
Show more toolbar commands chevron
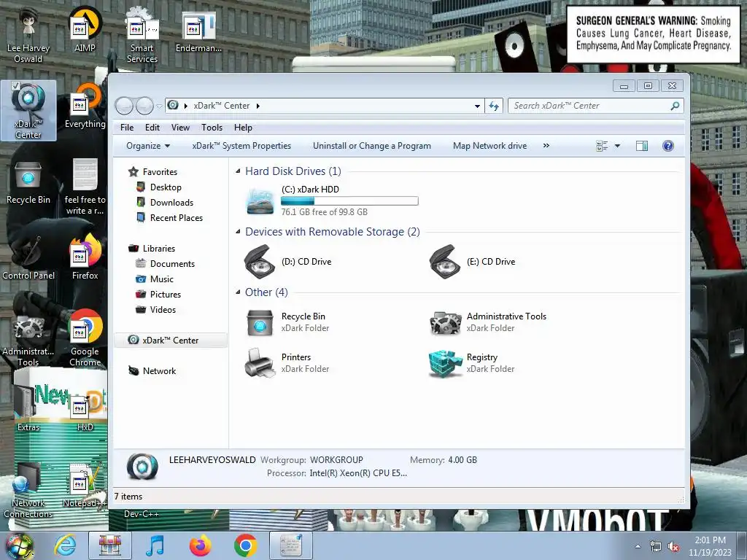[546, 146]
